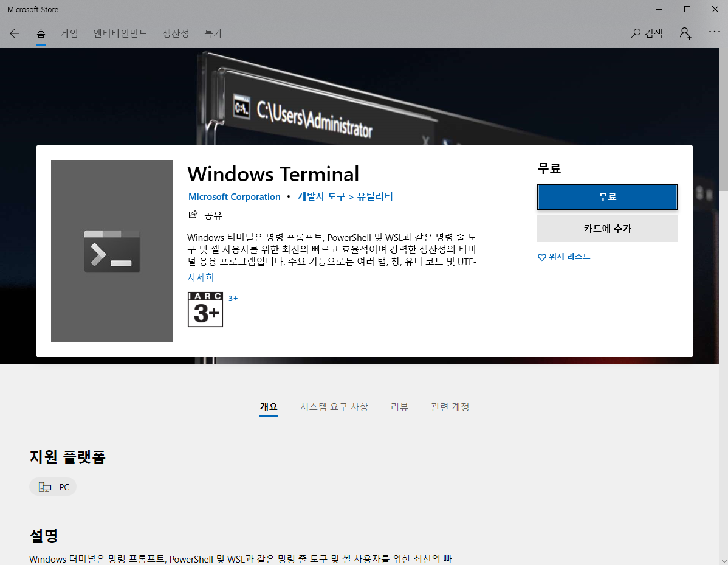Add to 위시 리스트 heart link

pyautogui.click(x=564, y=257)
